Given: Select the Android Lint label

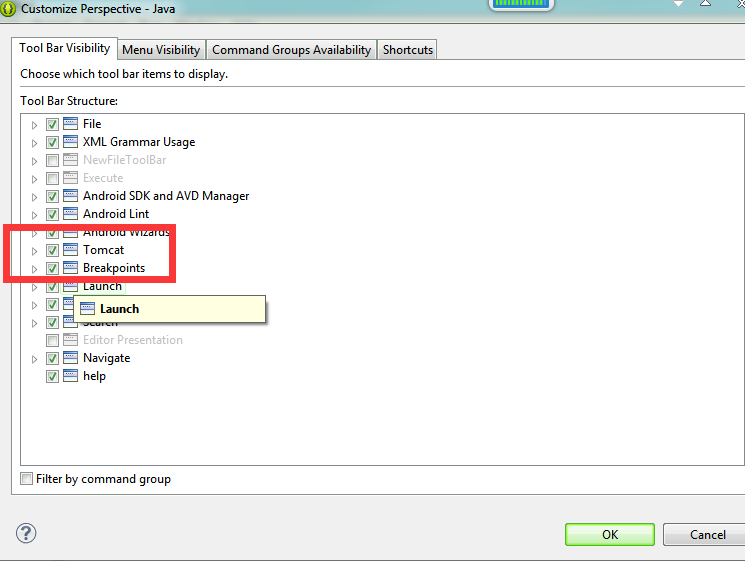Looking at the screenshot, I should [116, 214].
